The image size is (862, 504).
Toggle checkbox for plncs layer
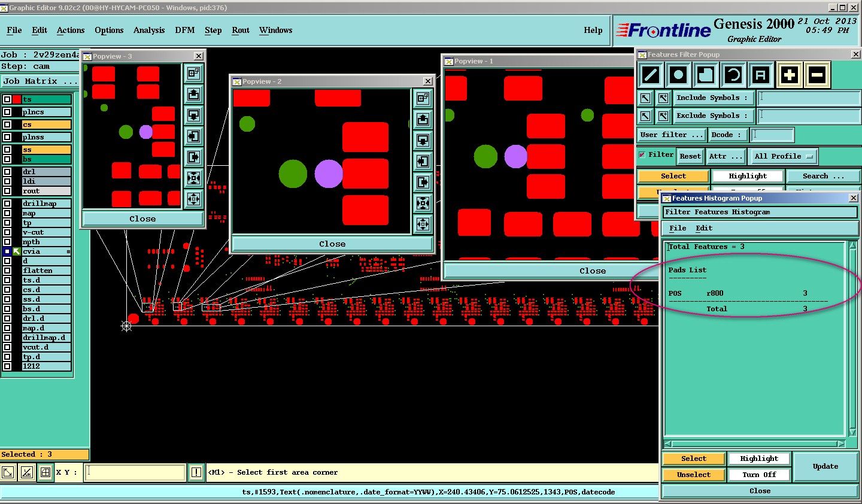[x=7, y=112]
